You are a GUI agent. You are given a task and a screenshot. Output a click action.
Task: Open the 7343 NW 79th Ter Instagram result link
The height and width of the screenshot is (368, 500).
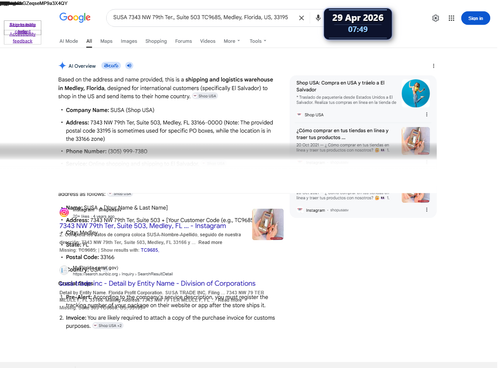(143, 226)
